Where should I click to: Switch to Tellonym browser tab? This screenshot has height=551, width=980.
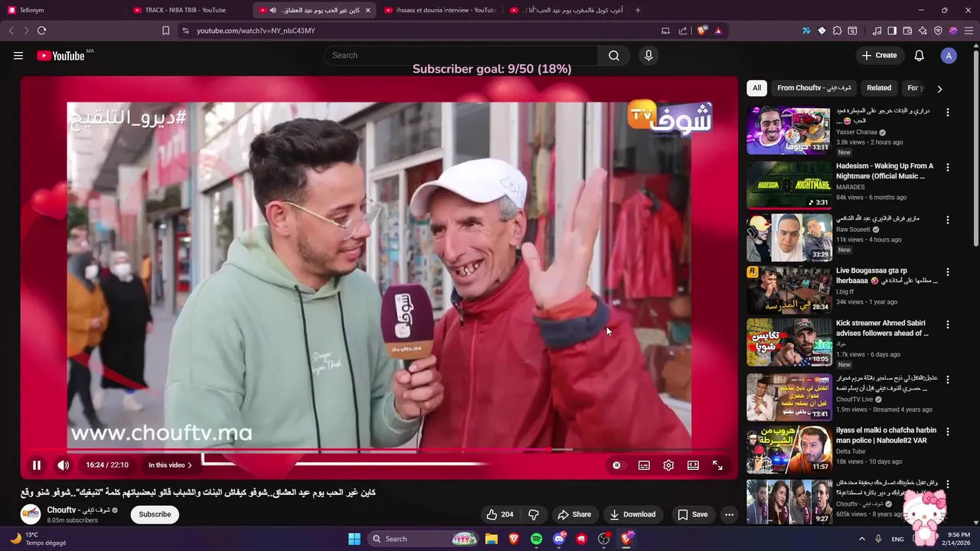tap(63, 10)
